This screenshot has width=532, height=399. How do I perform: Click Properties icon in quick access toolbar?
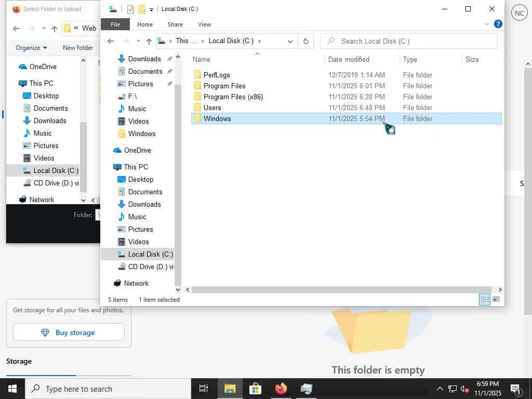tap(130, 9)
